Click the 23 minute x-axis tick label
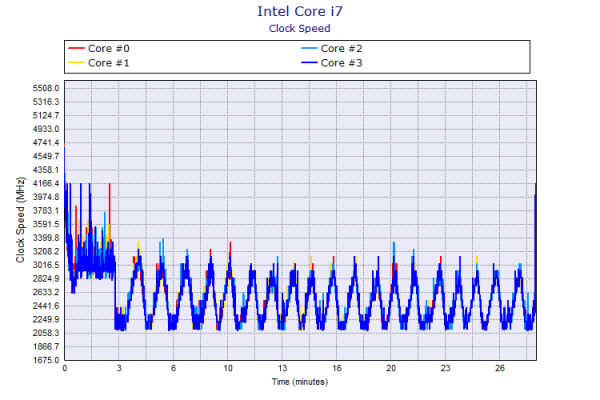The image size is (600, 400). tap(445, 368)
